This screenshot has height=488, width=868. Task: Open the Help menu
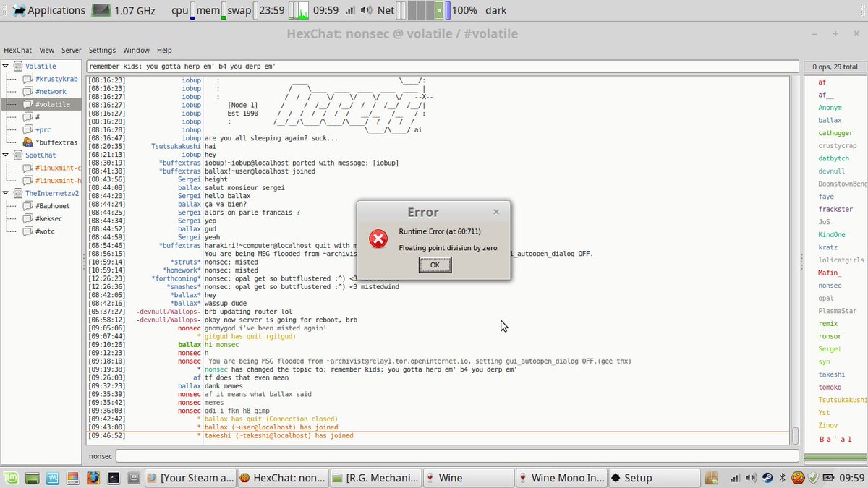click(164, 51)
